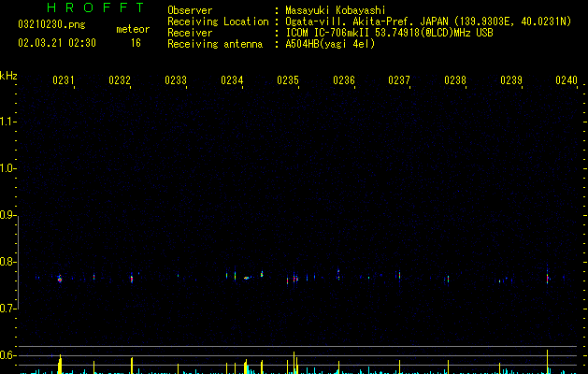Viewport: 588px width, 374px height.
Task: Click the 0239 time marker
Action: click(x=511, y=80)
